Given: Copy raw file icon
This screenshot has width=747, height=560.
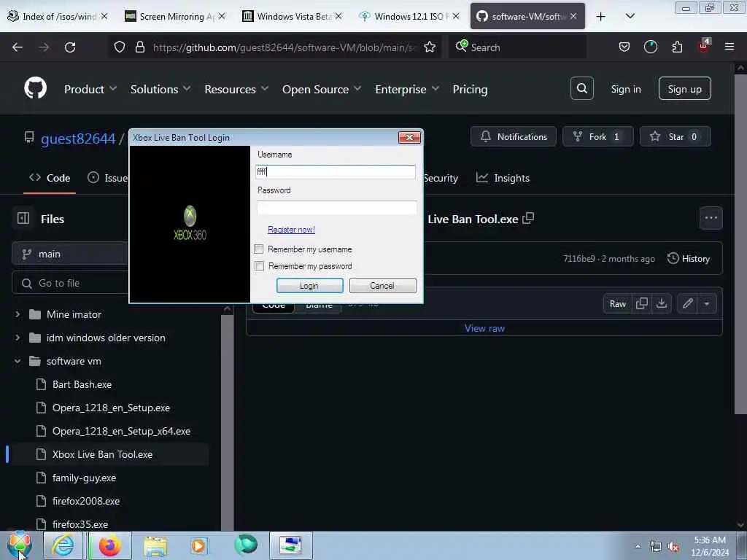Looking at the screenshot, I should pos(642,303).
